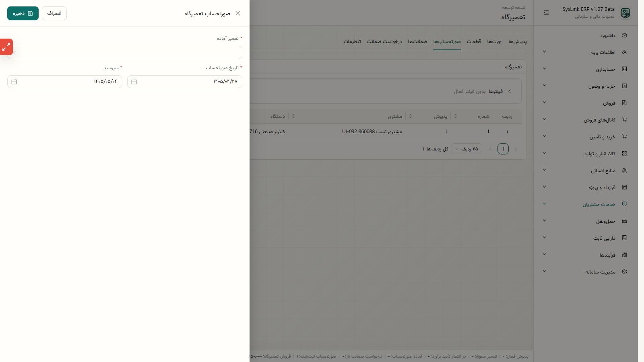Save the invoice with the ذخیره button

23,13
